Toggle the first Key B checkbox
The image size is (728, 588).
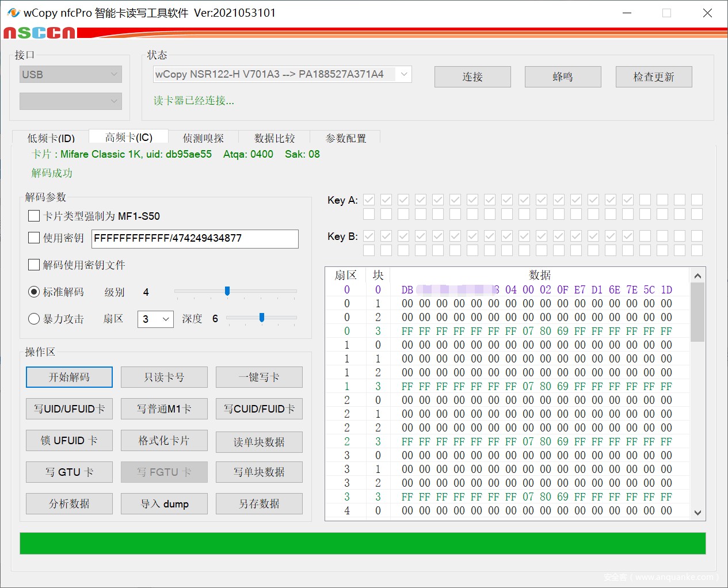[369, 236]
